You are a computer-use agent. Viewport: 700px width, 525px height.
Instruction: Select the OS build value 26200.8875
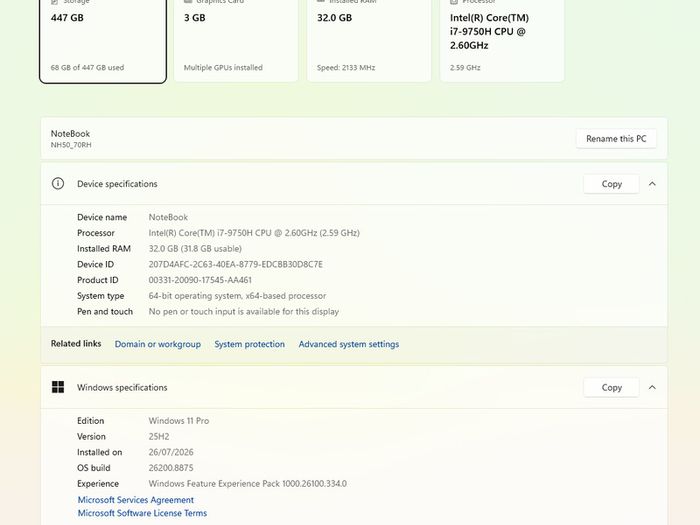click(171, 468)
